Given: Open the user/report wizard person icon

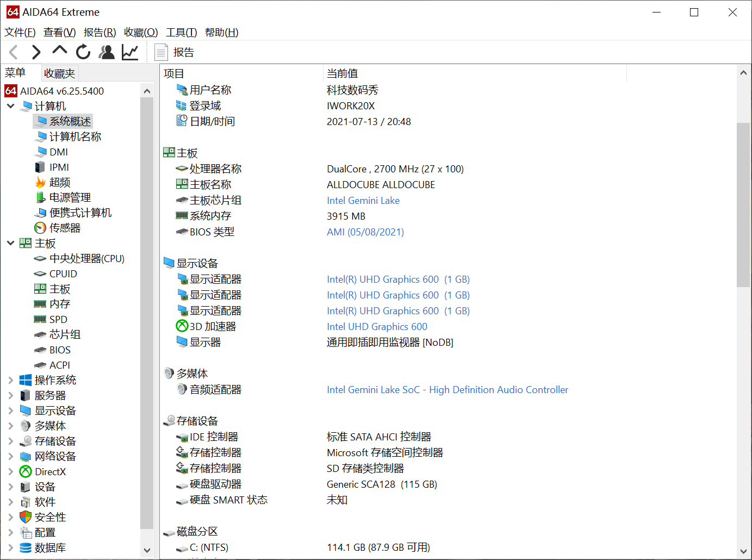Looking at the screenshot, I should tap(107, 52).
